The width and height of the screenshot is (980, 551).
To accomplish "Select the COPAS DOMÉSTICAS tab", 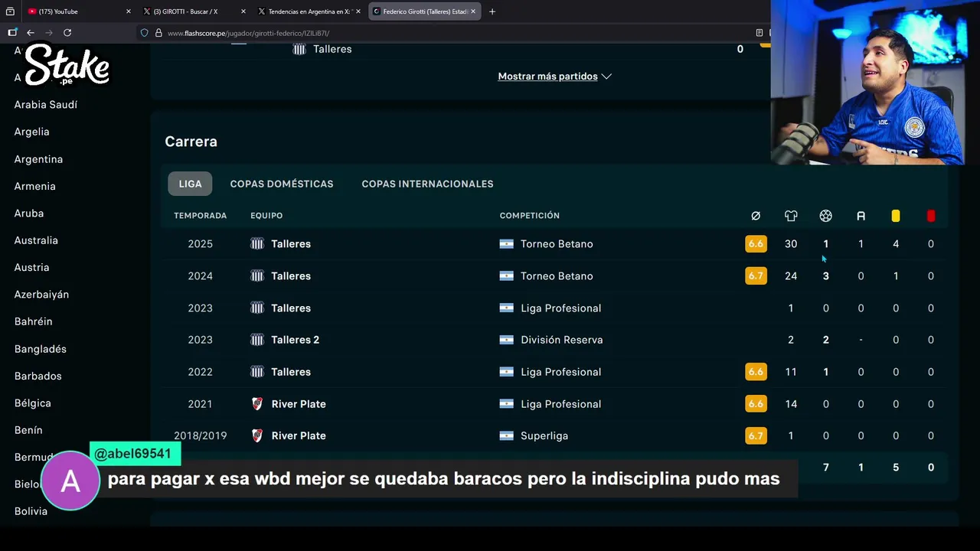I will click(282, 184).
